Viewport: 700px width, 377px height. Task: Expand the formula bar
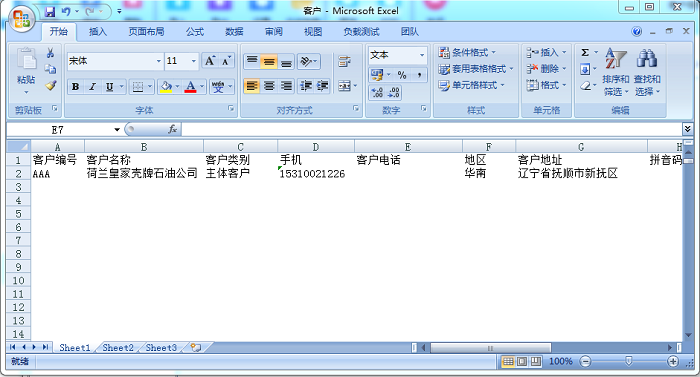point(687,130)
